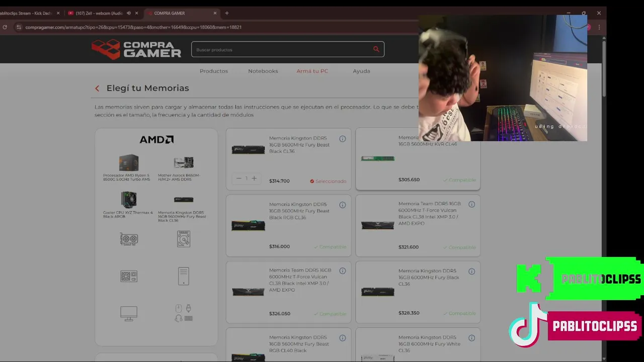Screen dimensions: 644x362
Task: Click the AMD Ryzen 5 8500G processor image
Action: [129, 163]
